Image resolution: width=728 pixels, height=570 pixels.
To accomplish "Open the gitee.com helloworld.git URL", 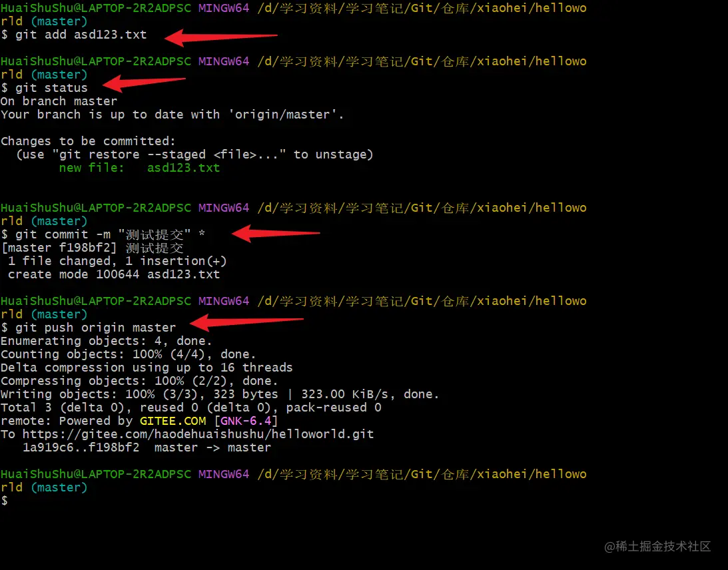I will coord(198,434).
